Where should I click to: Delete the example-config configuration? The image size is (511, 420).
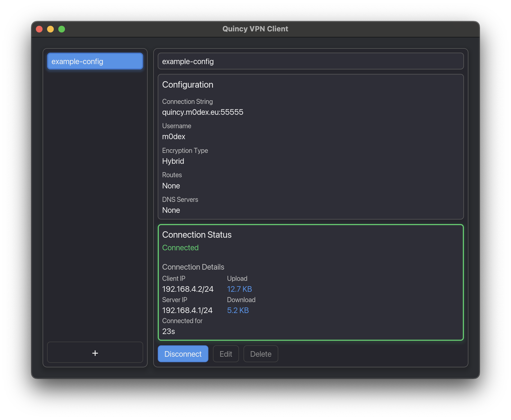[261, 354]
